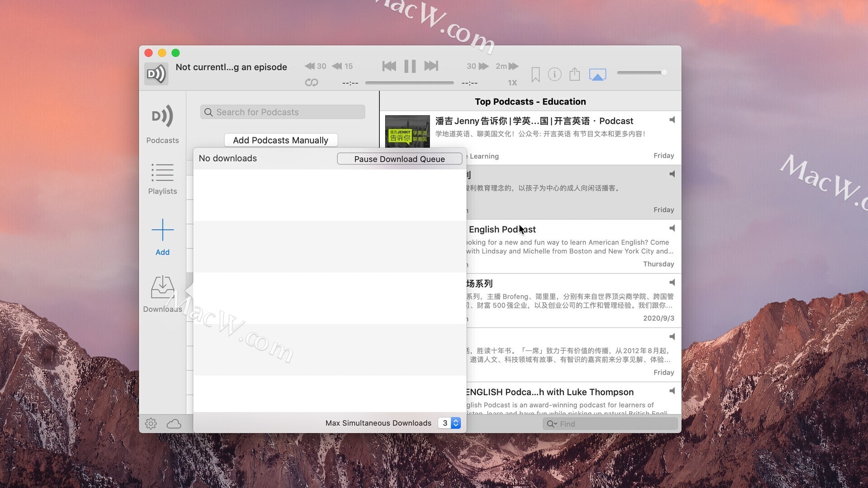Open the Max Simultaneous Downloads dropdown

pos(449,423)
